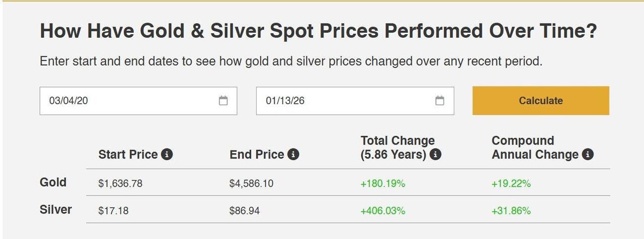
Task: Click Silver start price $17.18
Action: 113,211
